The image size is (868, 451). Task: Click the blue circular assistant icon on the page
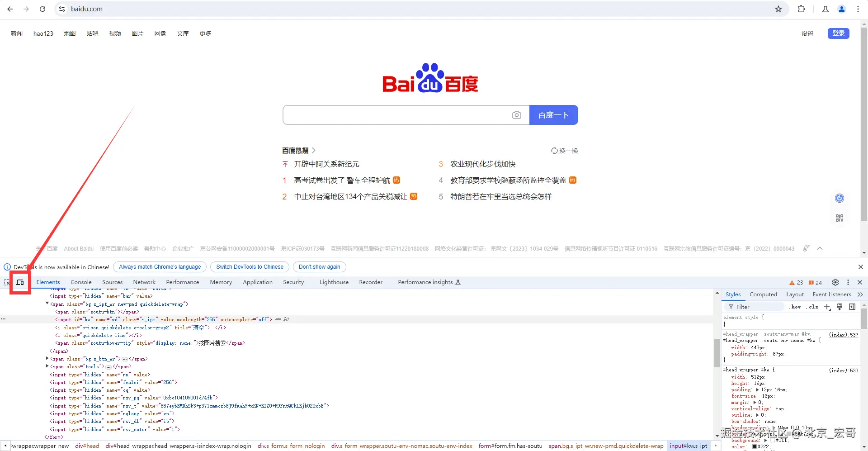click(840, 198)
